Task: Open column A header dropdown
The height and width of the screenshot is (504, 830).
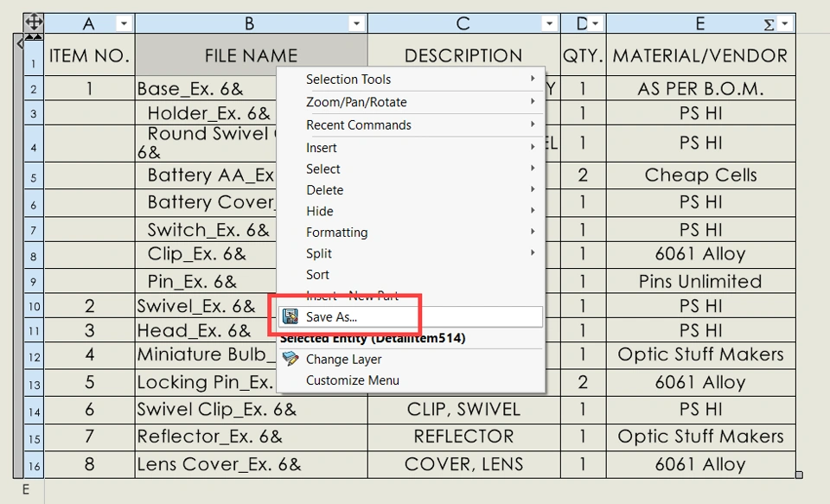Action: 124,23
